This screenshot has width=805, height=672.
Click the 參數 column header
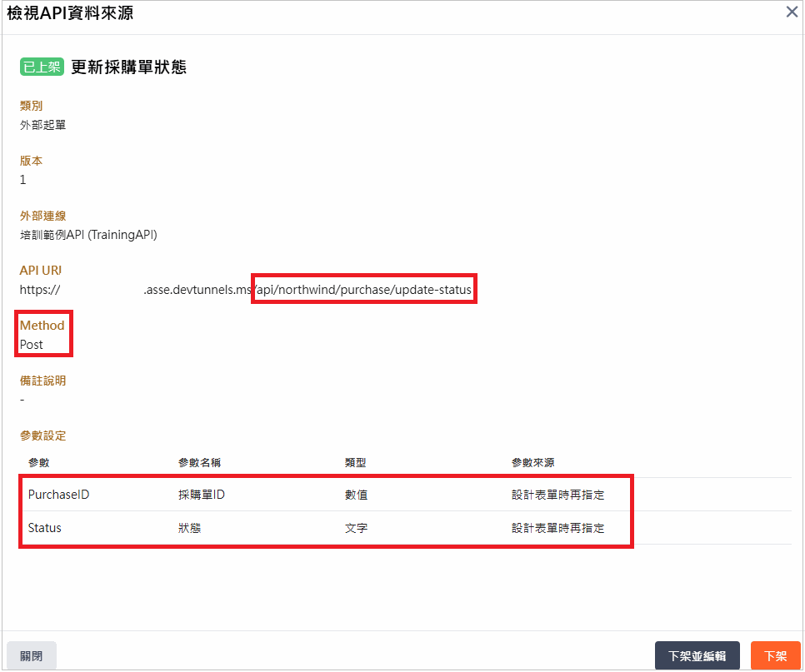39,463
